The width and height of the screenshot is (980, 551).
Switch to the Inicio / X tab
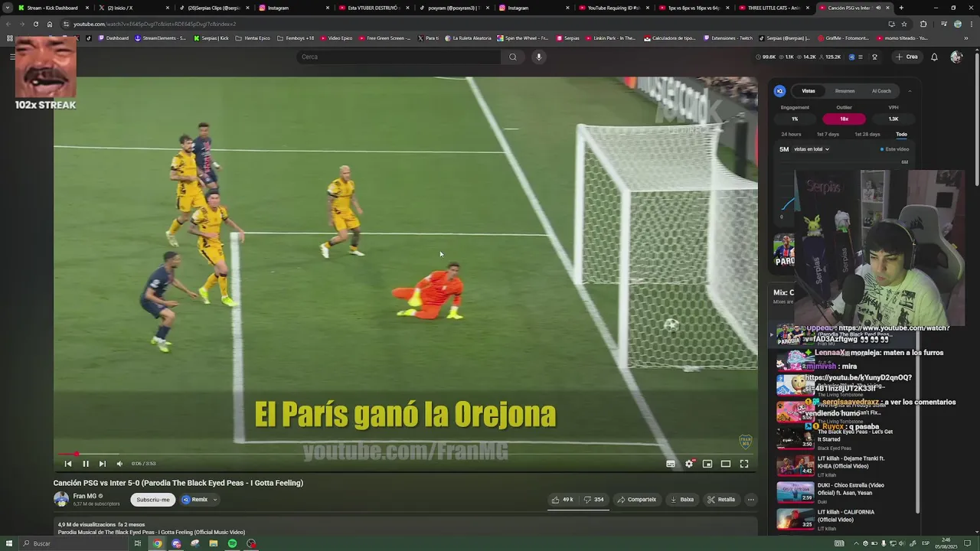(x=121, y=8)
